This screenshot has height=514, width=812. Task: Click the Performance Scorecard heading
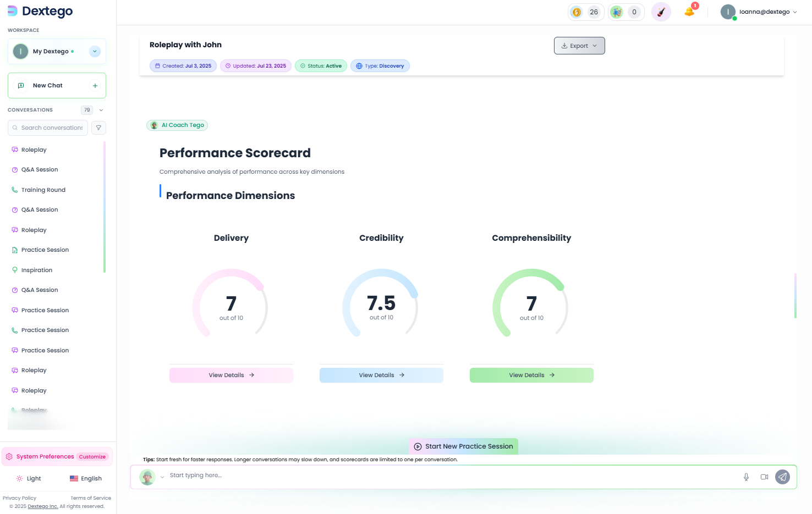pos(235,153)
